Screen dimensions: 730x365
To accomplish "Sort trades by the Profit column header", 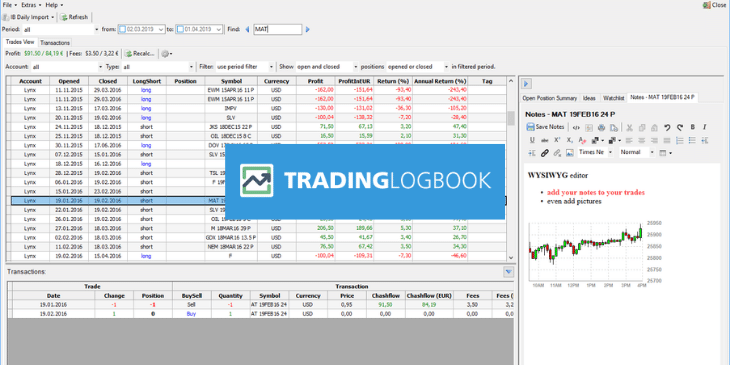I will pos(315,81).
